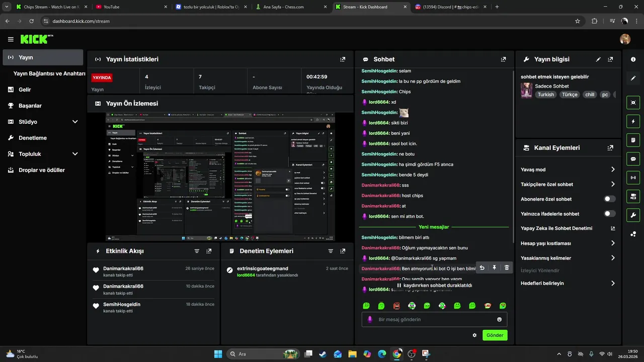
Task: Pop out the Kanal Eylemleri panel
Action: (610, 148)
